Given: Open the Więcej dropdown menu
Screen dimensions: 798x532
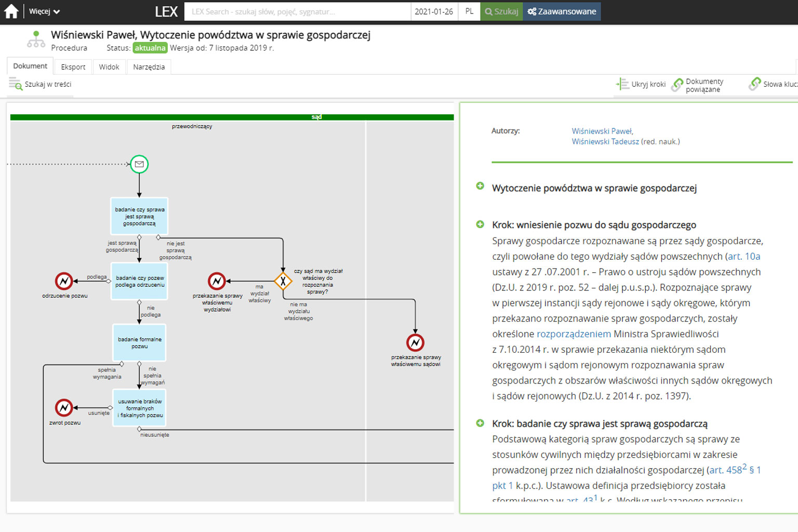Looking at the screenshot, I should click(44, 11).
